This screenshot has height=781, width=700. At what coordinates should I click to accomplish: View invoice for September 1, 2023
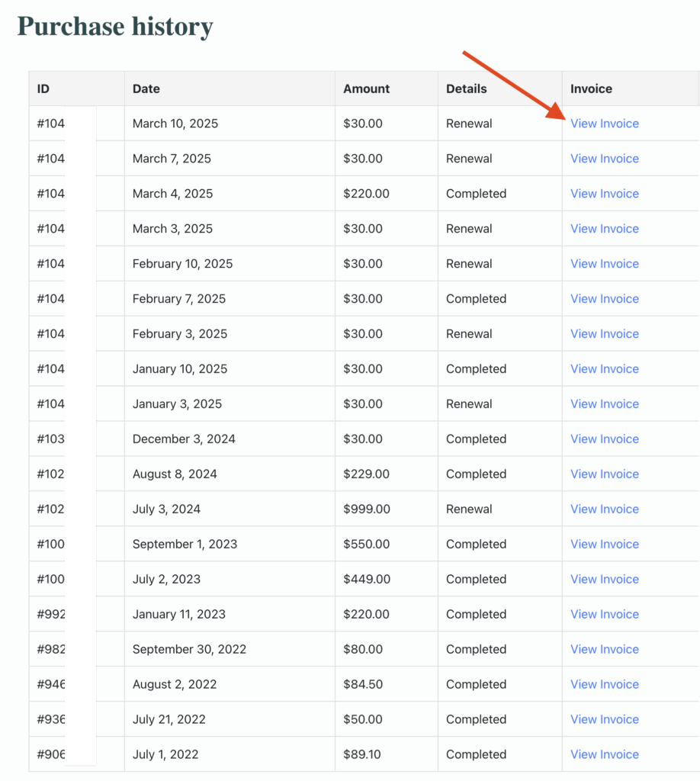[x=604, y=545]
